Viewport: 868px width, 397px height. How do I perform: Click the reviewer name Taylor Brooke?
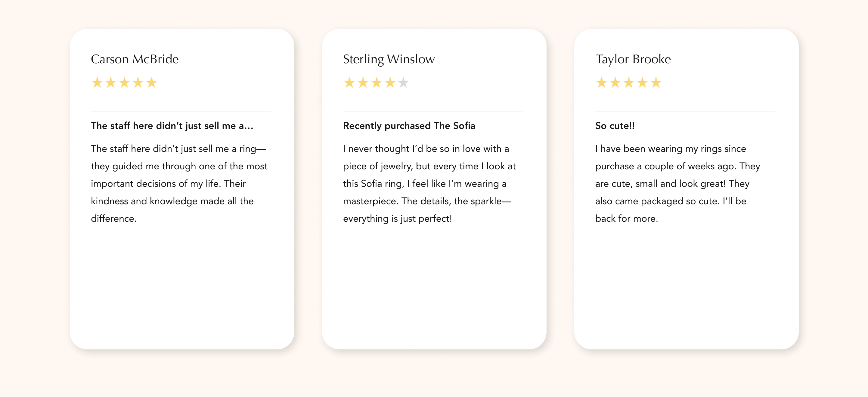tap(633, 59)
